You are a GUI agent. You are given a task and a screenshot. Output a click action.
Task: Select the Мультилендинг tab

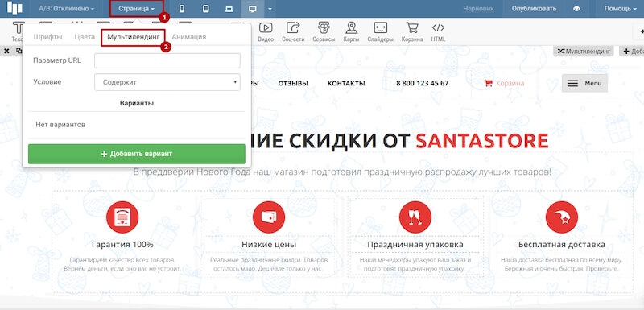(x=133, y=37)
